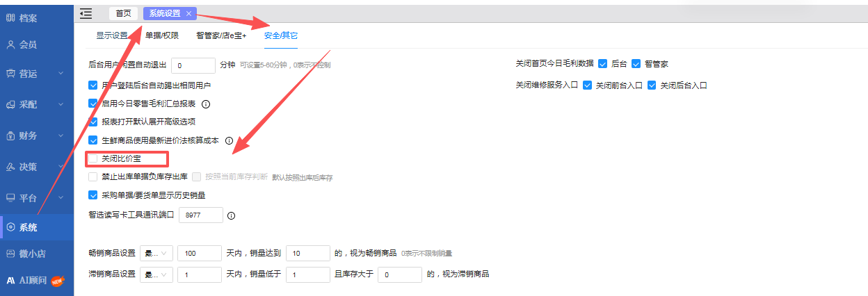Toggle 关闭前台入口 checkbox

click(587, 86)
